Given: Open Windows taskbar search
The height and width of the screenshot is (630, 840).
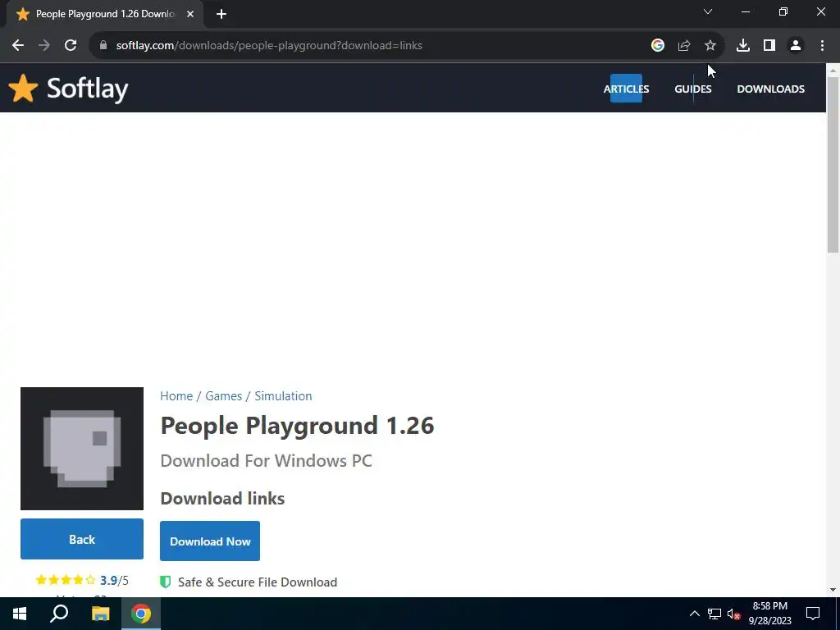Looking at the screenshot, I should (59, 614).
